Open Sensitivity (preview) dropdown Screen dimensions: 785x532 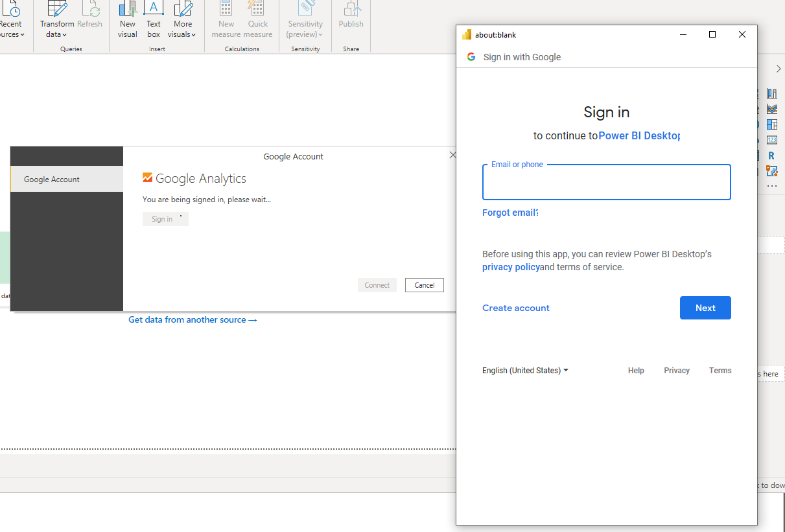(305, 21)
